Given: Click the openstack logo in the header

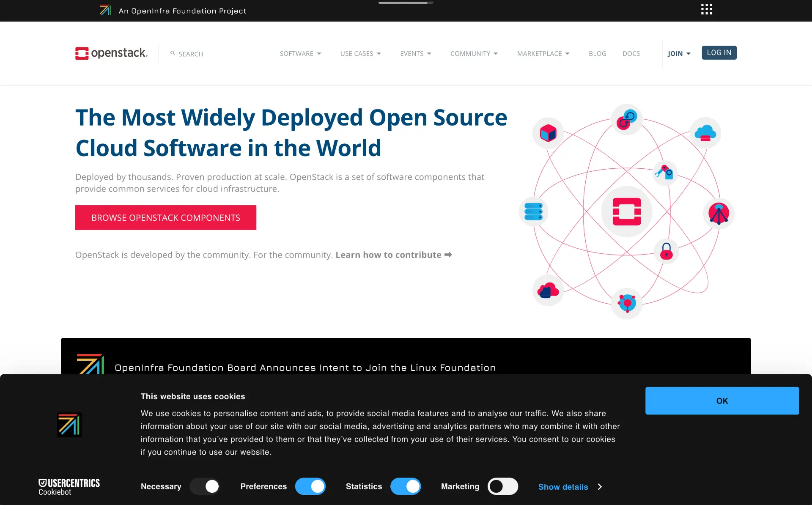Looking at the screenshot, I should click(111, 53).
